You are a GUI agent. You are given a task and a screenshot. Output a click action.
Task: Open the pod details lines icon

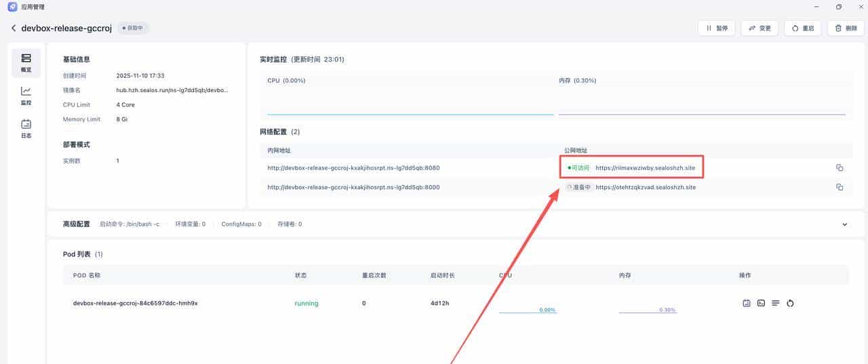pyautogui.click(x=776, y=303)
